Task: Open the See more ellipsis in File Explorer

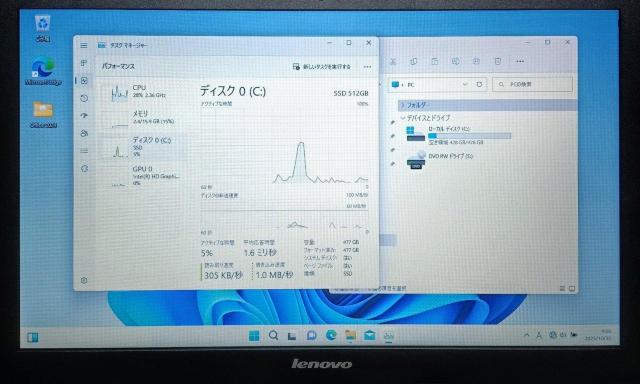Action: click(x=520, y=62)
